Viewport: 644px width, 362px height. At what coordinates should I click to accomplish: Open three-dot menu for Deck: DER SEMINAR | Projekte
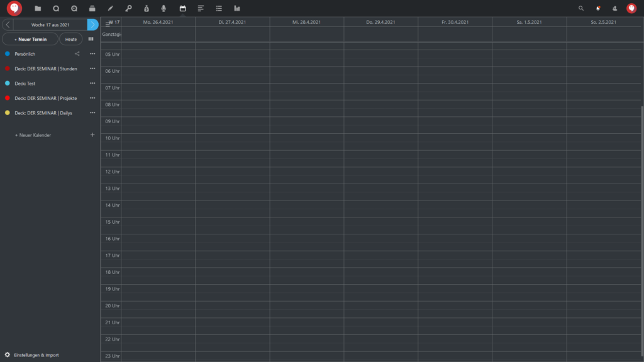pyautogui.click(x=92, y=98)
